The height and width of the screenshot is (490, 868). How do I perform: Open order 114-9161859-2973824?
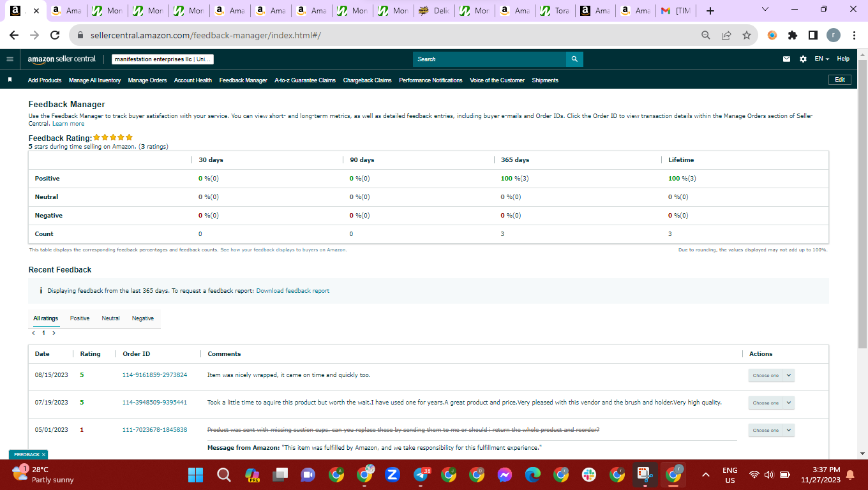click(x=154, y=375)
